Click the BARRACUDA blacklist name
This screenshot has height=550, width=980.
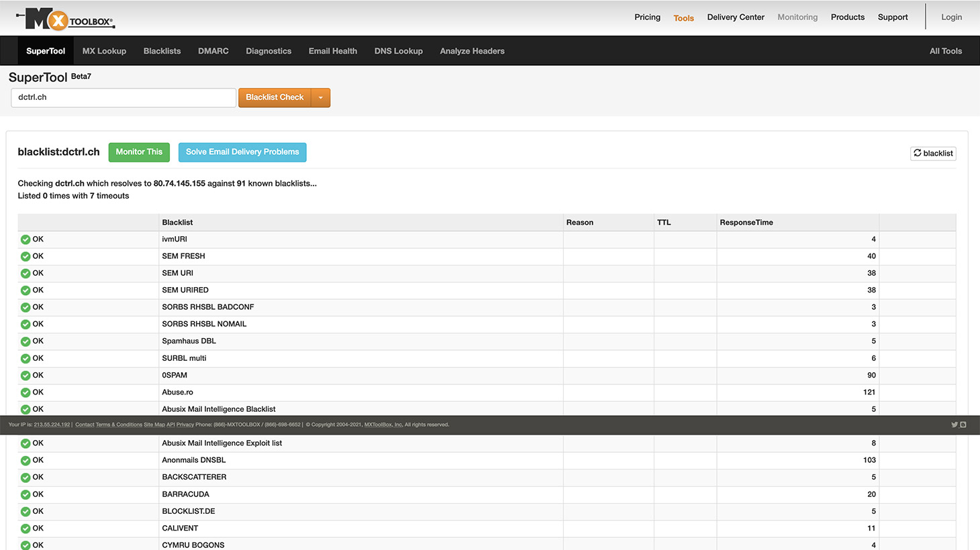click(185, 494)
